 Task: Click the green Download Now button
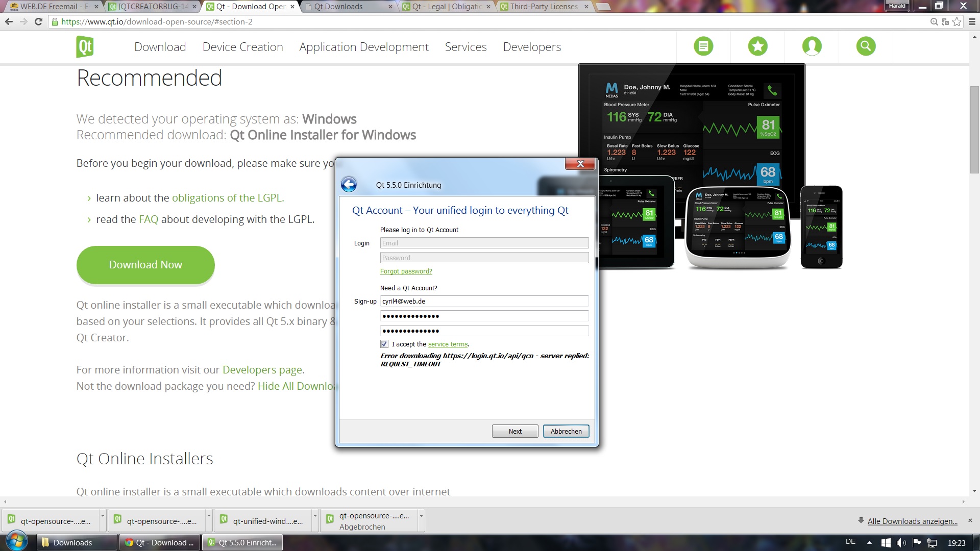coord(145,265)
